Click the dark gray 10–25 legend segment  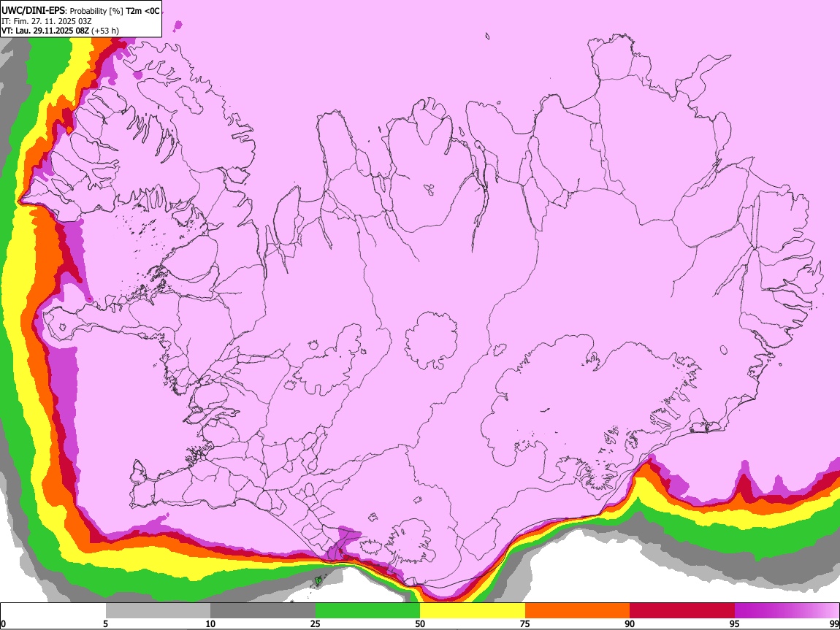(x=263, y=611)
